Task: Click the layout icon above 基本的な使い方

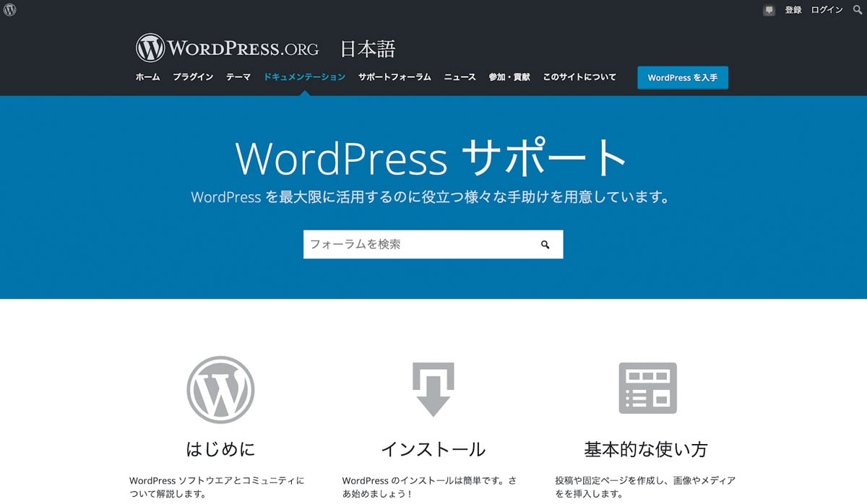Action: pos(647,388)
